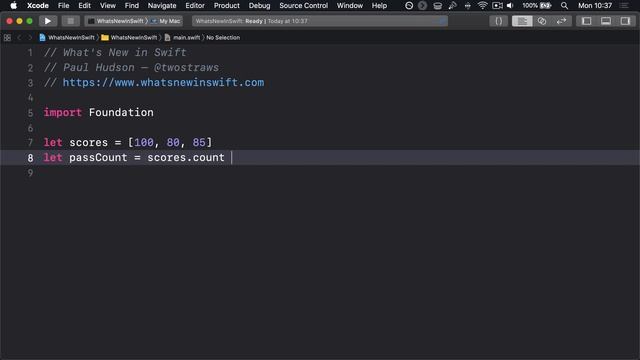Image resolution: width=640 pixels, height=360 pixels.
Task: Open the Find menu
Action: pyautogui.click(x=131, y=5)
